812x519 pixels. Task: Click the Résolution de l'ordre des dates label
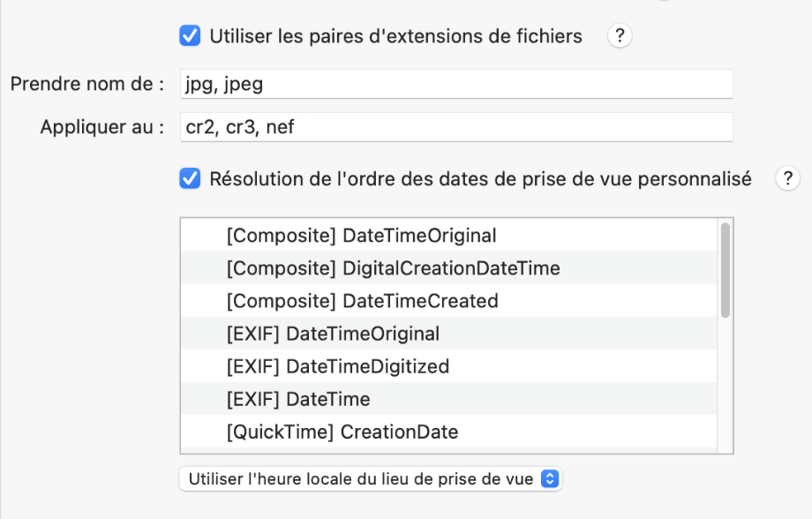point(480,178)
